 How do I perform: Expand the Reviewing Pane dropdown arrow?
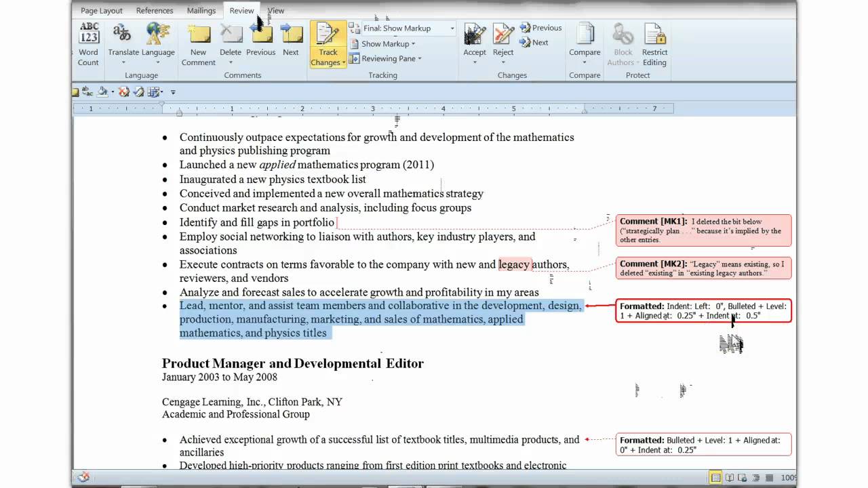[x=420, y=58]
